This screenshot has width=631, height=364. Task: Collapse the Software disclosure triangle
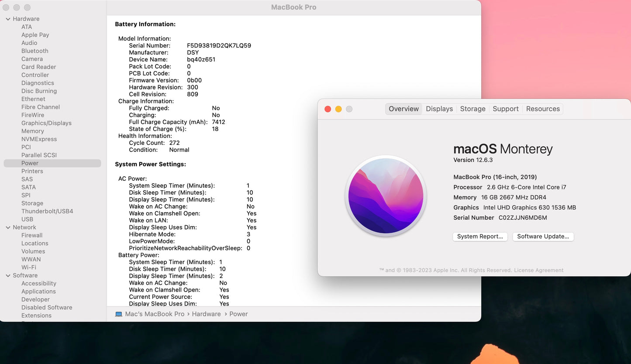coord(8,275)
